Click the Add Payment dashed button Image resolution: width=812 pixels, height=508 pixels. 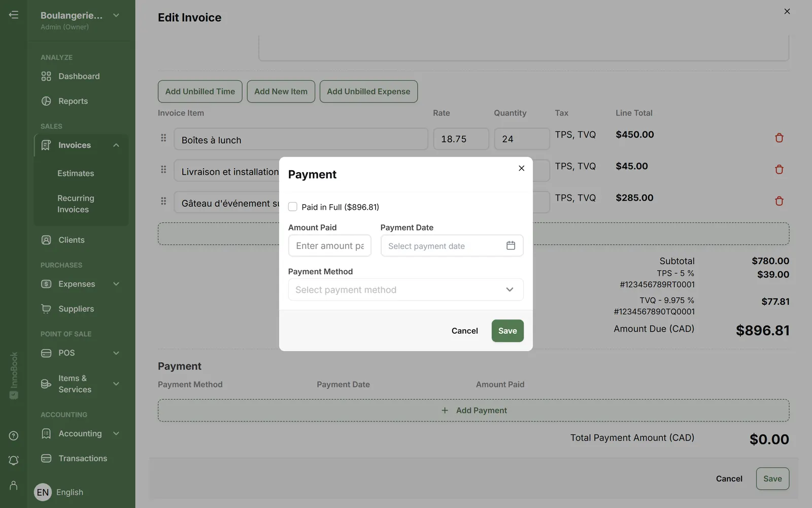click(473, 410)
